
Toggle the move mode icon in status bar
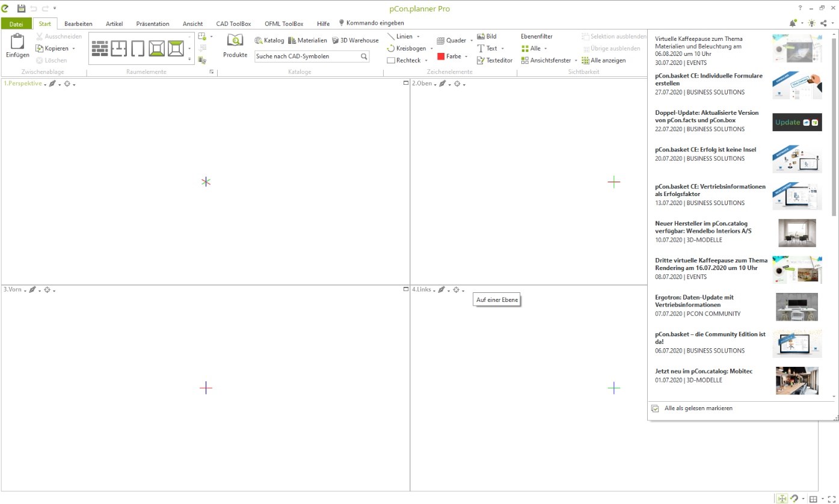[782, 499]
